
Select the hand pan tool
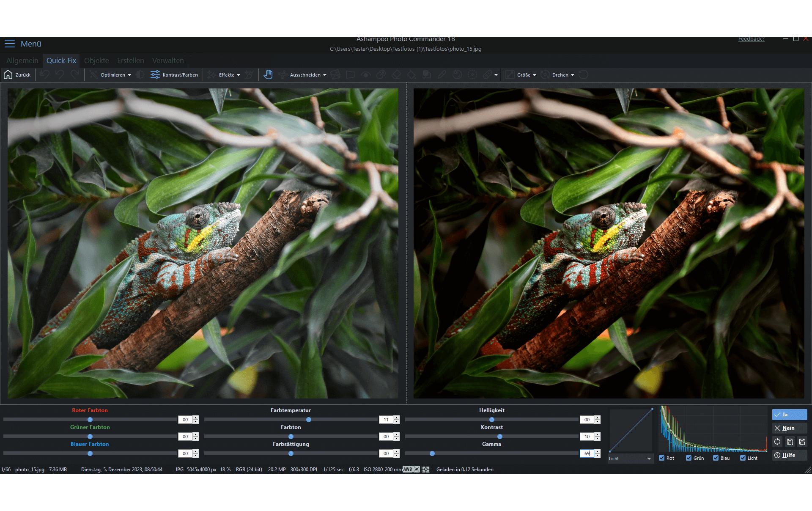tap(268, 75)
